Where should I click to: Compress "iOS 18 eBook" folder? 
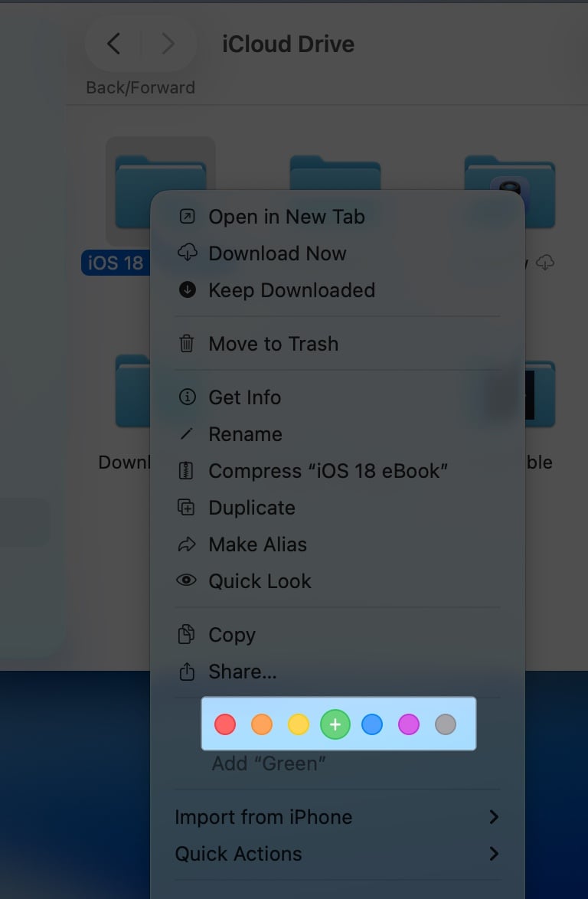point(338,471)
